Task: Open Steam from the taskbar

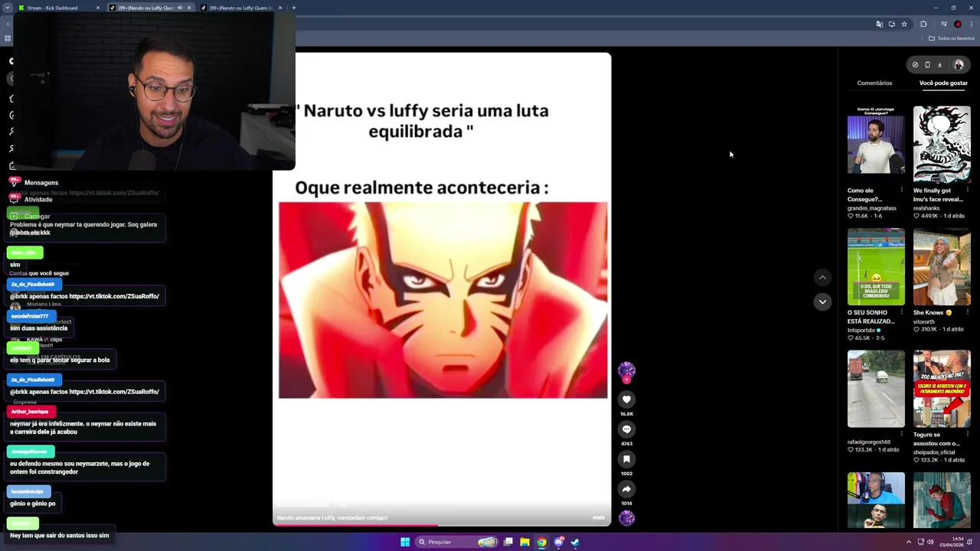Action: (575, 542)
